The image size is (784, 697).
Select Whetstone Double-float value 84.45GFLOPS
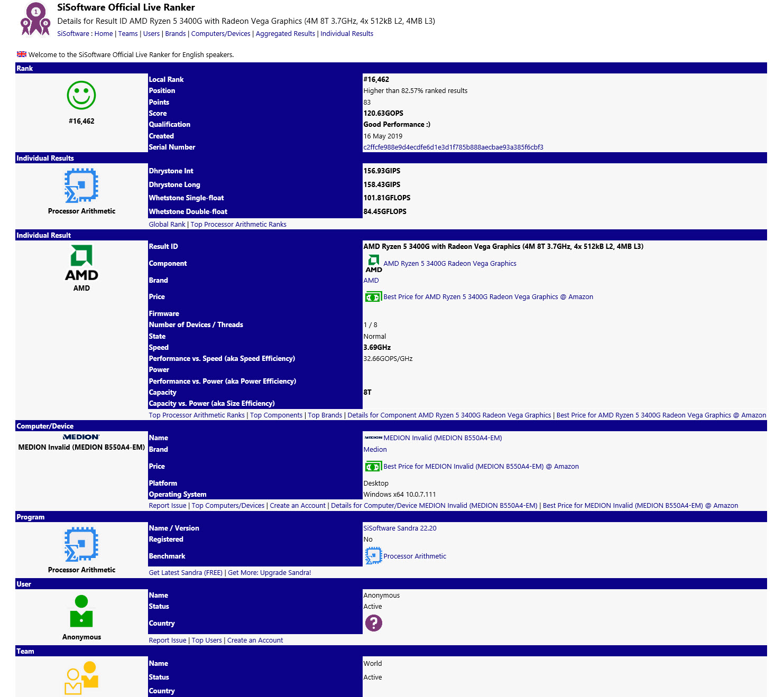385,212
